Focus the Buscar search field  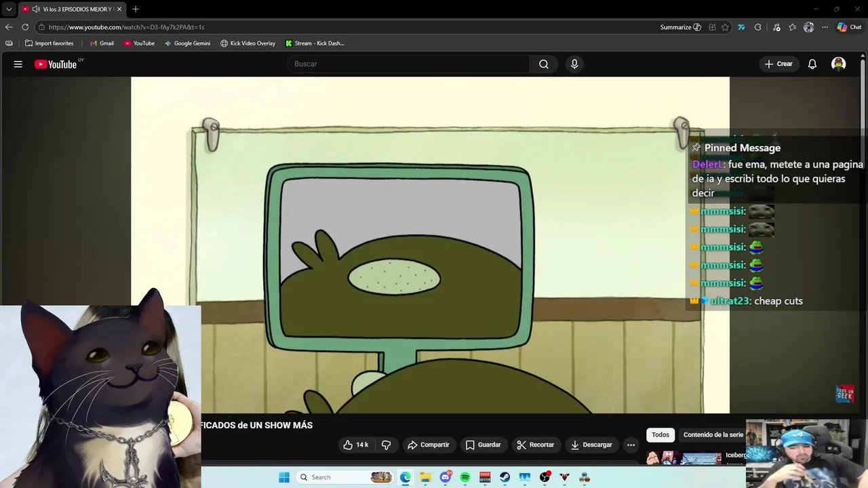pyautogui.click(x=408, y=64)
